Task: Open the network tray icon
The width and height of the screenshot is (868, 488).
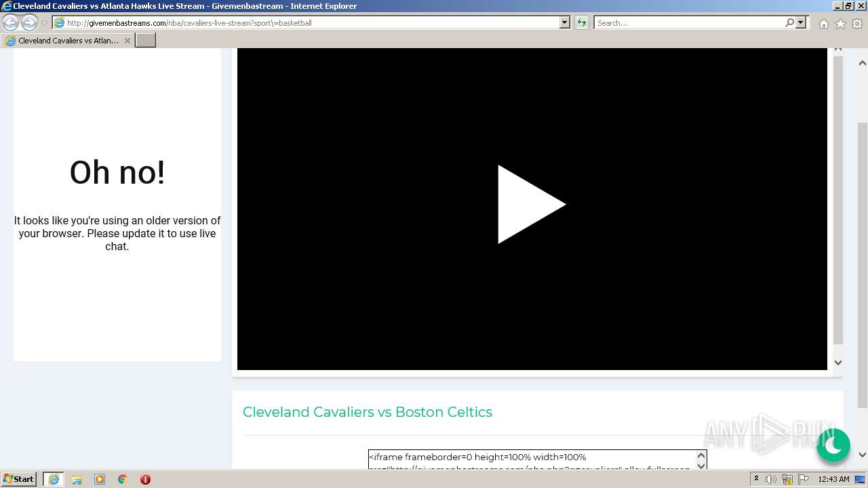Action: [x=787, y=479]
